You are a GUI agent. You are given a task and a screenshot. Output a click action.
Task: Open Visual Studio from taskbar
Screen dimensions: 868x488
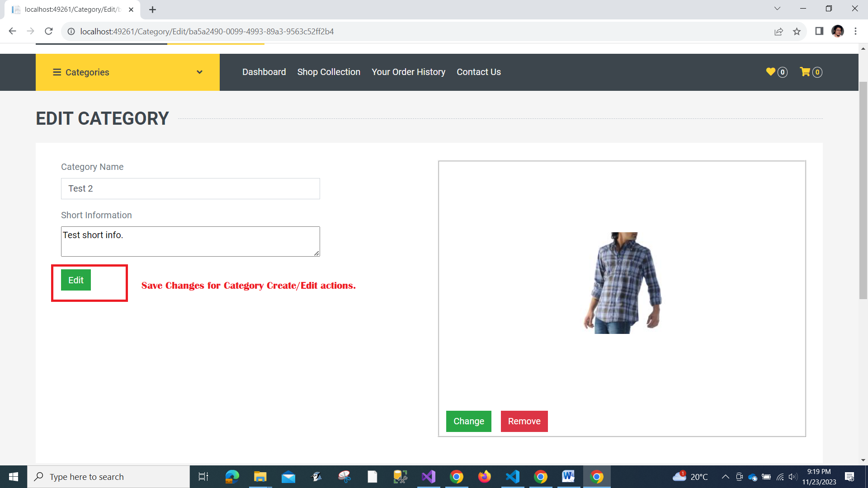click(x=428, y=477)
